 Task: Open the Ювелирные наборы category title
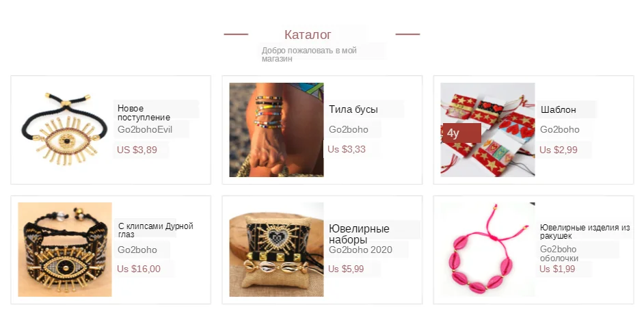click(360, 234)
